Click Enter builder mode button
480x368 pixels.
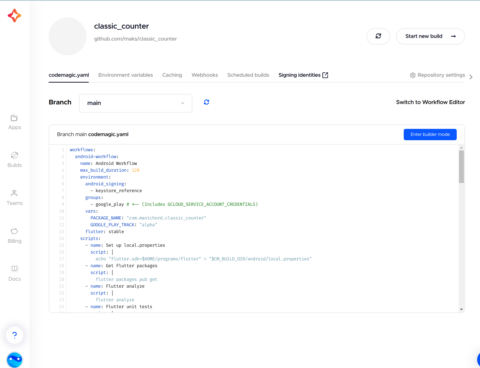click(x=430, y=134)
